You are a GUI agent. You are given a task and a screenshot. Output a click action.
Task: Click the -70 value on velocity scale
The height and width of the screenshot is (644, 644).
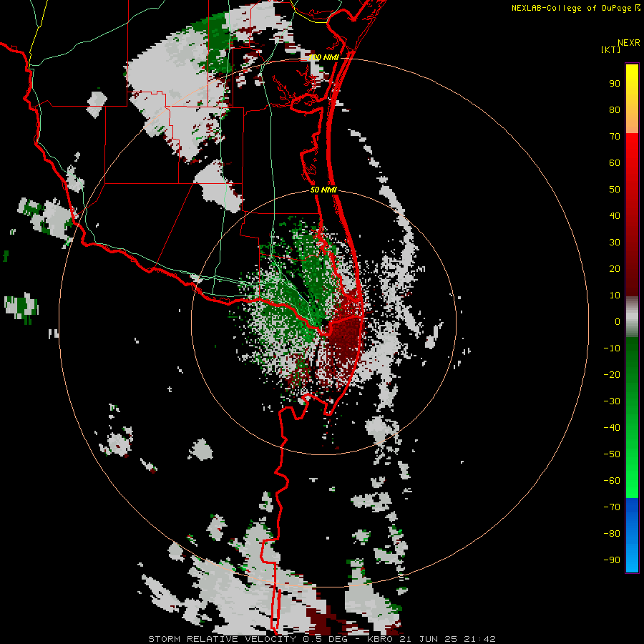[612, 507]
